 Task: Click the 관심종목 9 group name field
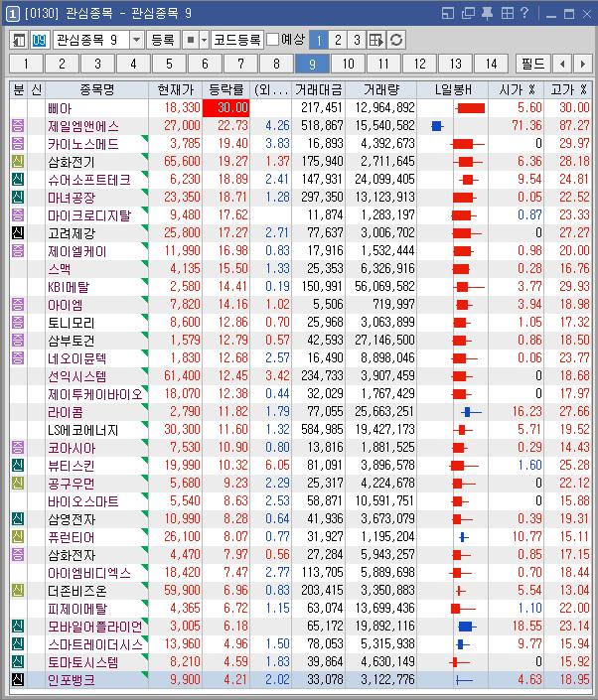(x=91, y=40)
